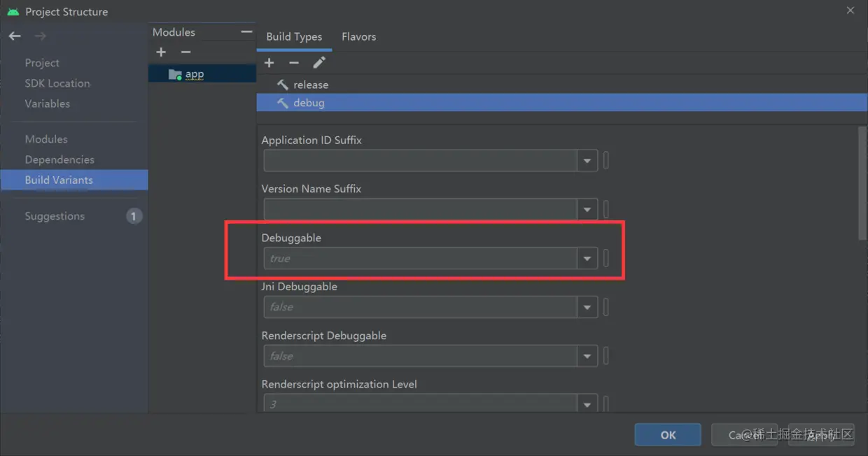This screenshot has width=868, height=456.
Task: Click the Renderscript Debuggable label text
Action: 323,336
